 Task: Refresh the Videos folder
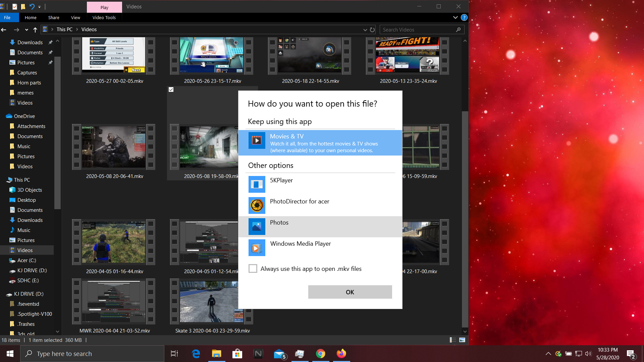tap(372, 29)
